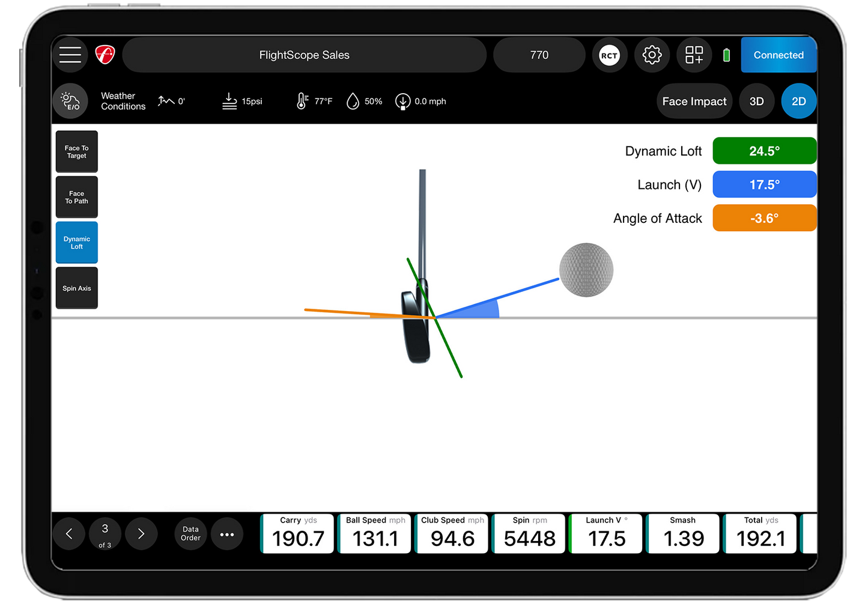Open the hamburger navigation menu

tap(70, 55)
